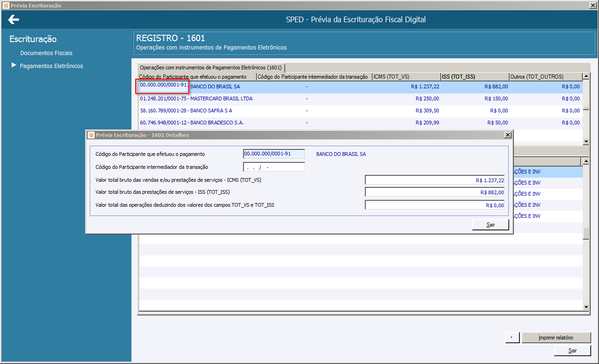Select the BANCO SAFRA S A row
This screenshot has width=599, height=364.
186,111
